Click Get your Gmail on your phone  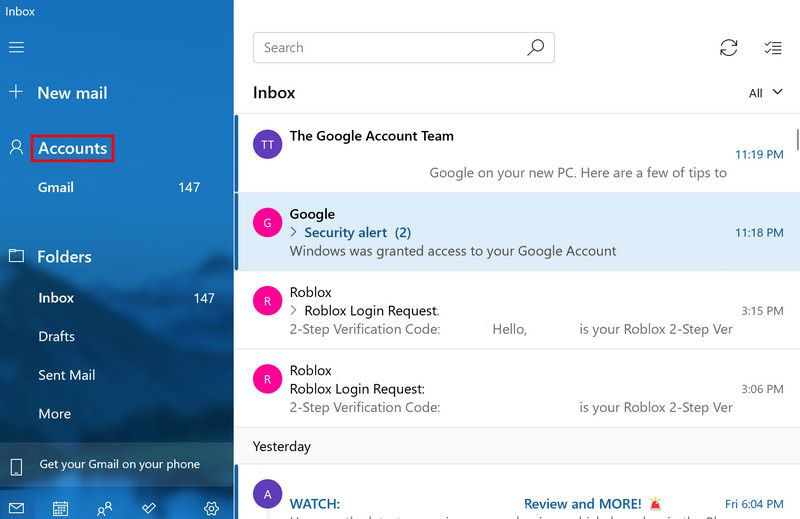point(117,464)
